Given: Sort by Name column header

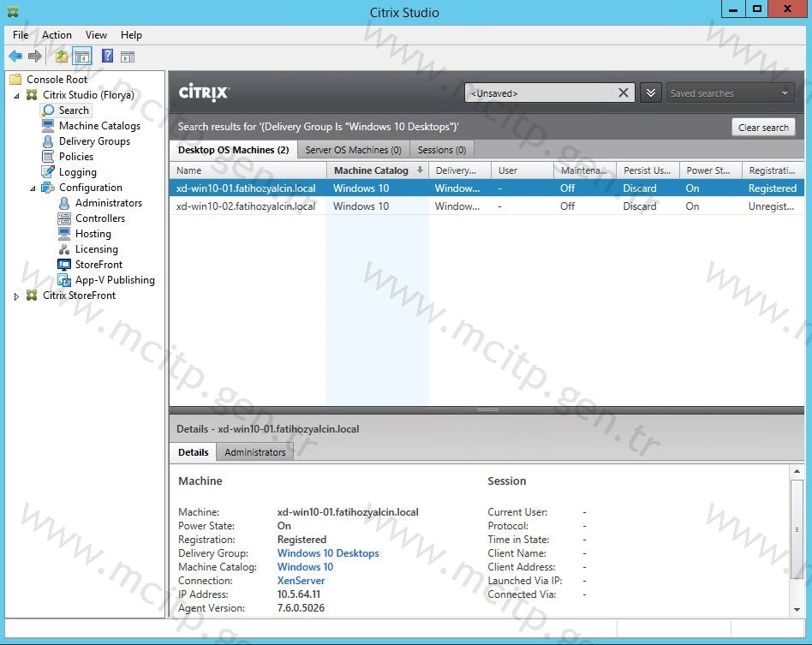Looking at the screenshot, I should click(248, 170).
